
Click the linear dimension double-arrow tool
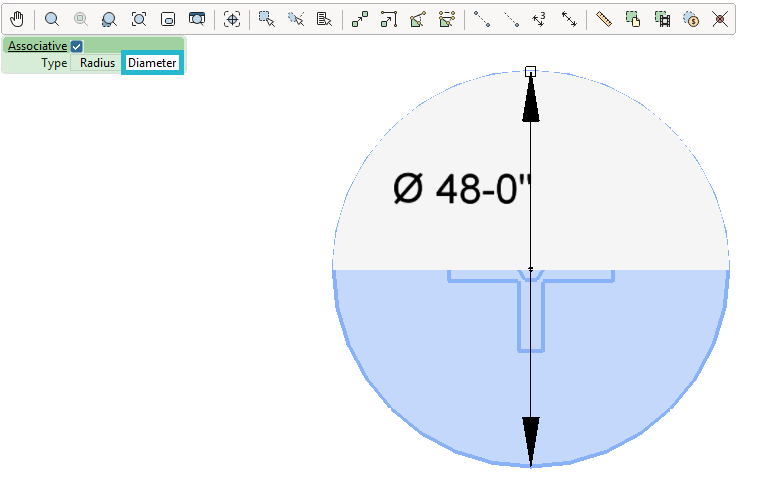coord(569,19)
